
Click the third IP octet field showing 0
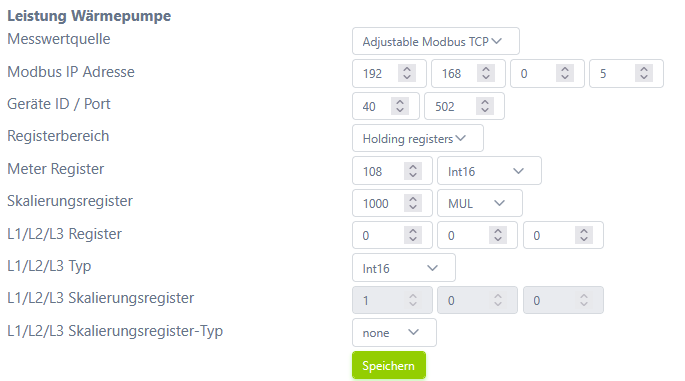coord(547,73)
